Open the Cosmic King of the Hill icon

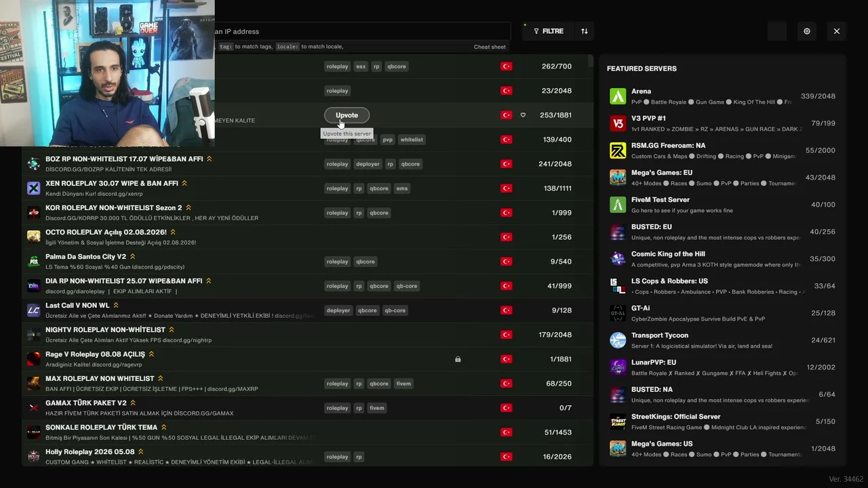coord(618,259)
